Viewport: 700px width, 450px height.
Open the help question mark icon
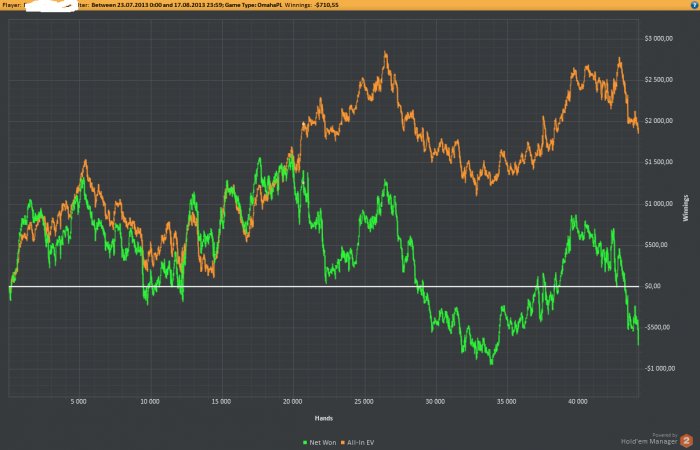click(694, 5)
